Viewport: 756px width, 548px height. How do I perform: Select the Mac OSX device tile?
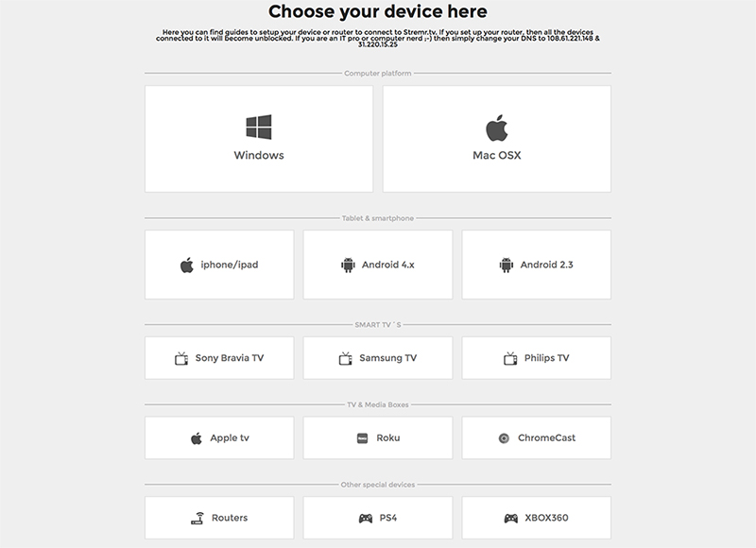tap(496, 139)
